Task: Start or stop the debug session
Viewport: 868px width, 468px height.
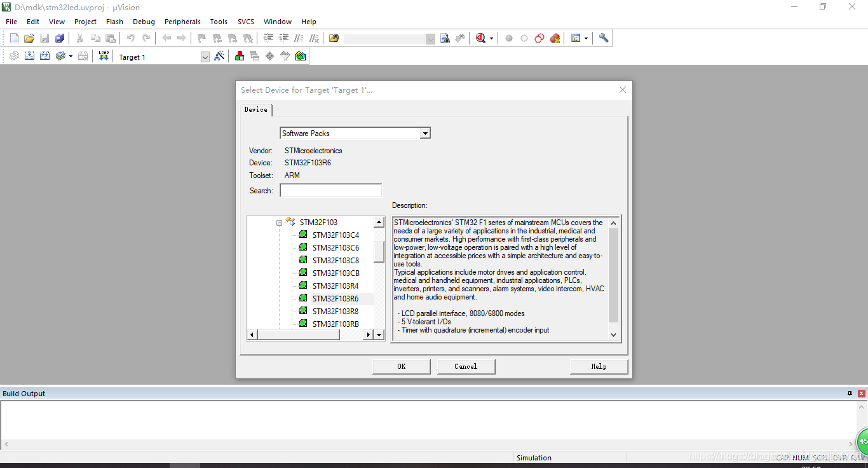Action: tap(481, 38)
